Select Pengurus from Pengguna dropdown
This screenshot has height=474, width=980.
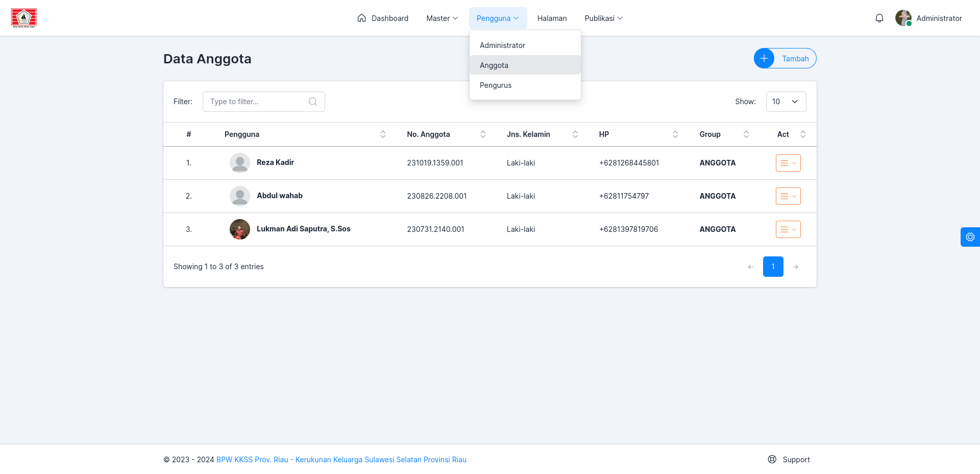[x=525, y=85]
